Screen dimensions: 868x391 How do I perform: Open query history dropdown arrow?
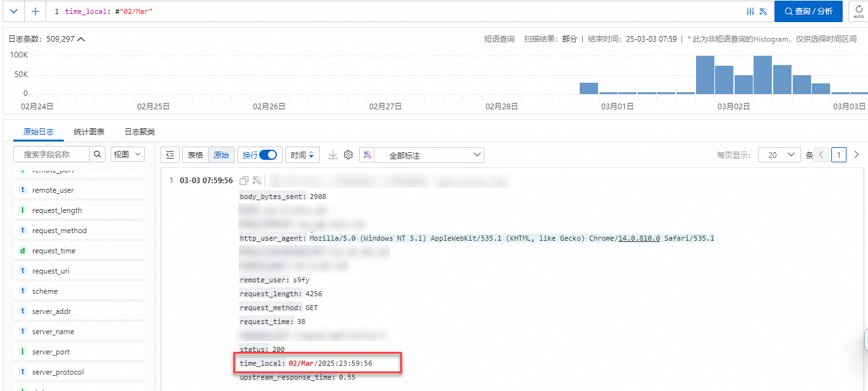click(x=14, y=11)
